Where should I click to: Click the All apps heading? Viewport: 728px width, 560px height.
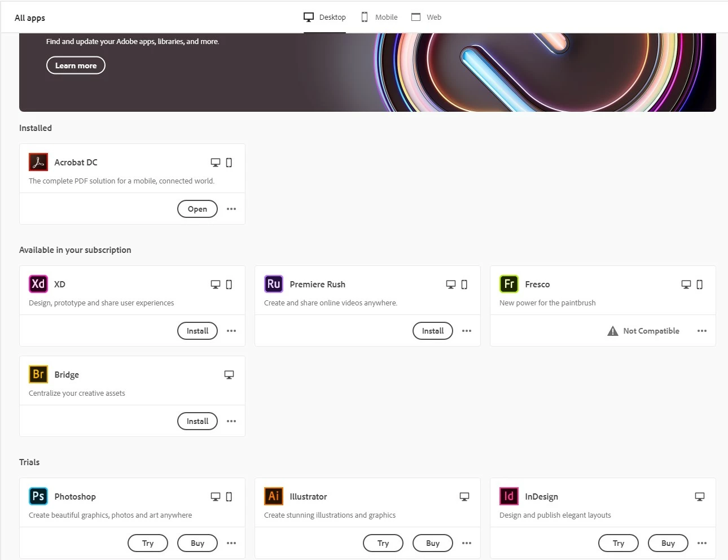[30, 17]
